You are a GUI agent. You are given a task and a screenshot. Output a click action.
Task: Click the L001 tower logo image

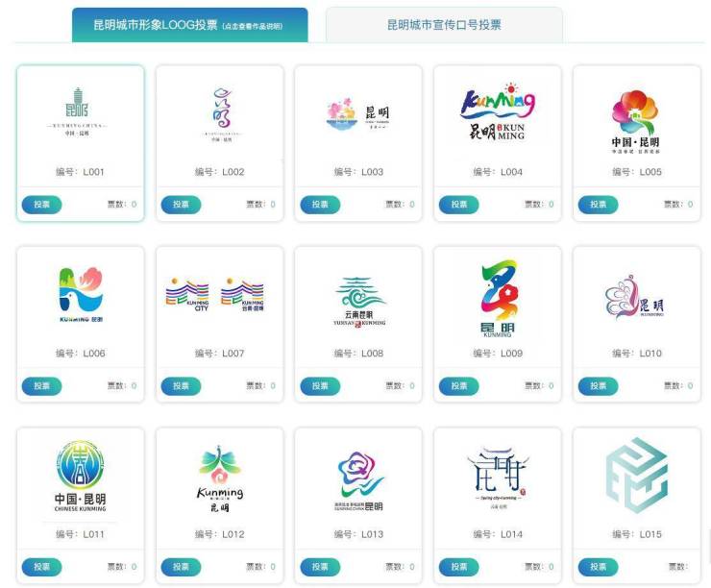77,111
